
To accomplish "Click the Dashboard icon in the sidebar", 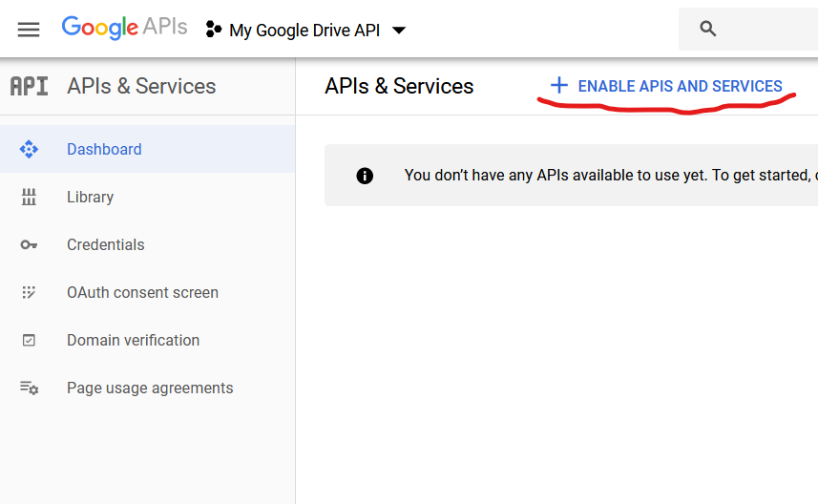I will click(x=29, y=149).
